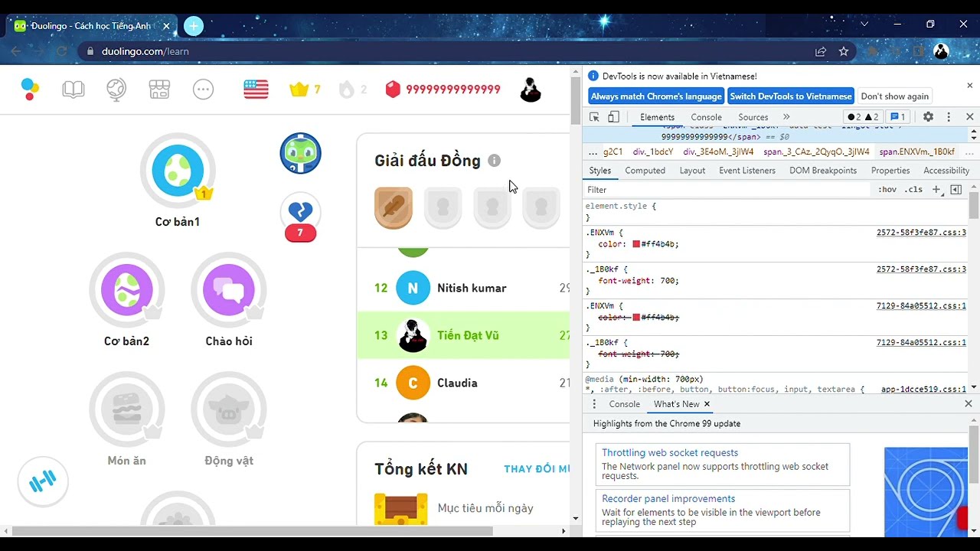Viewport: 980px width, 551px height.
Task: Click THAY ĐỔI MỤC link
Action: pyautogui.click(x=537, y=469)
